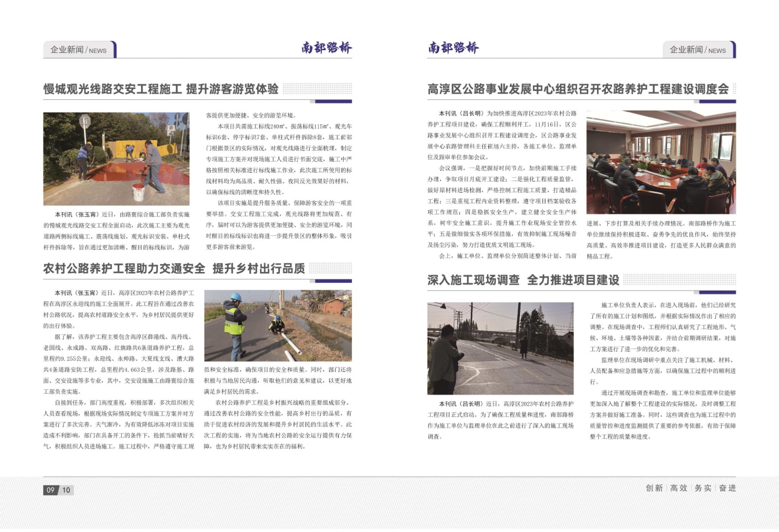Click page number 10 in the footer
The height and width of the screenshot is (532, 779).
67,490
